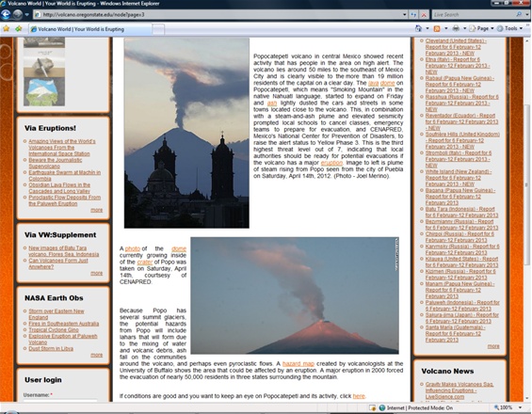Expand the address bar history dropdown
The height and width of the screenshot is (414, 532).
[x=405, y=14]
